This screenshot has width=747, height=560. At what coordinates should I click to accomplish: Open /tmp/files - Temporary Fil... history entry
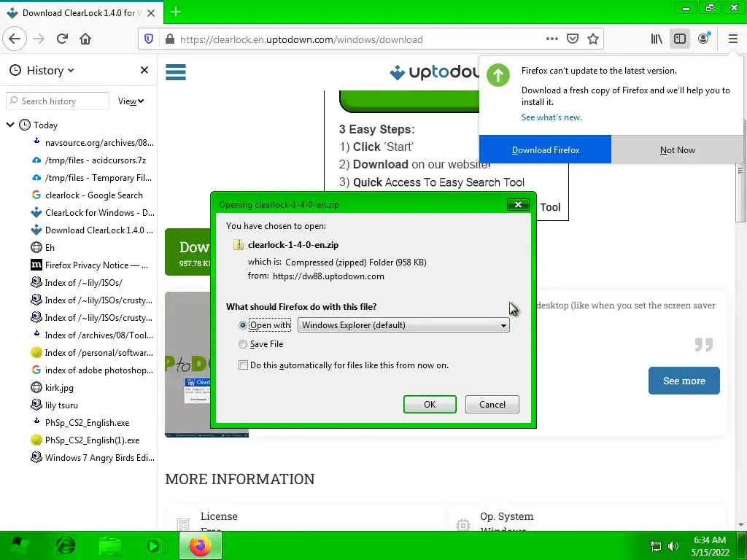point(91,178)
